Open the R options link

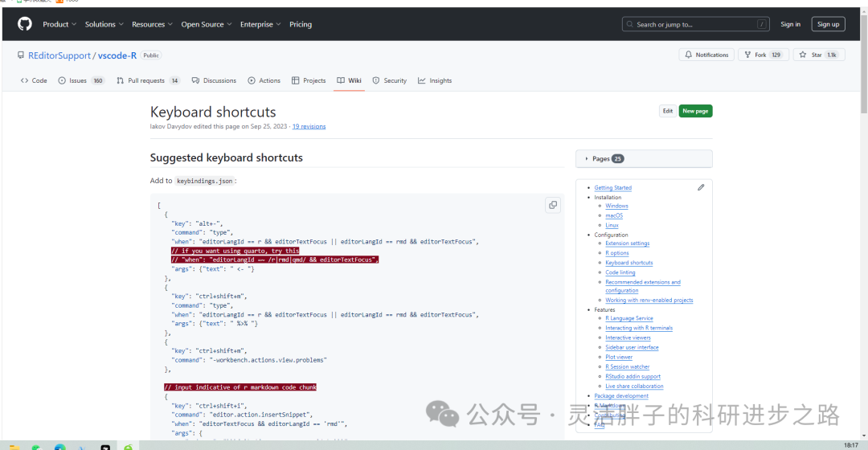coord(616,253)
